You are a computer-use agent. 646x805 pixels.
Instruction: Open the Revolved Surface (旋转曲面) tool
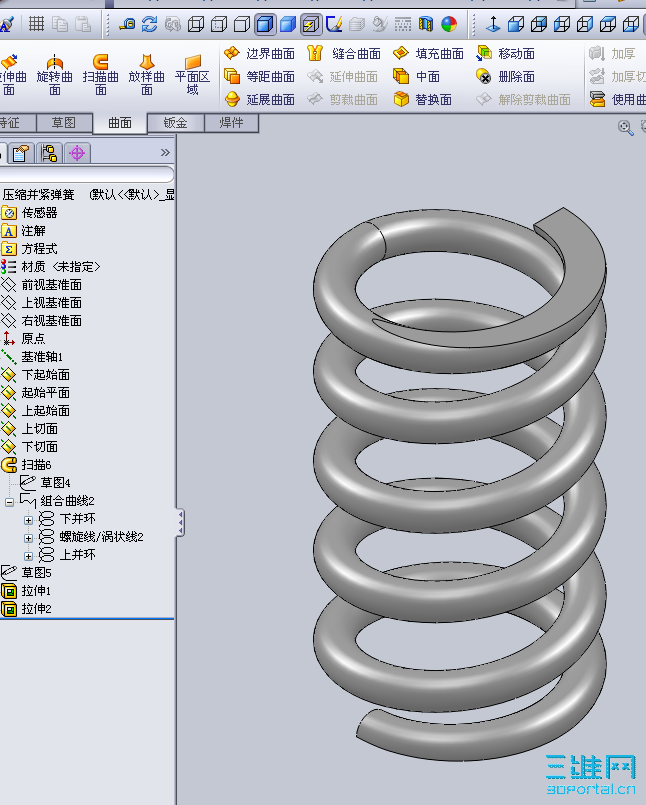pos(54,75)
